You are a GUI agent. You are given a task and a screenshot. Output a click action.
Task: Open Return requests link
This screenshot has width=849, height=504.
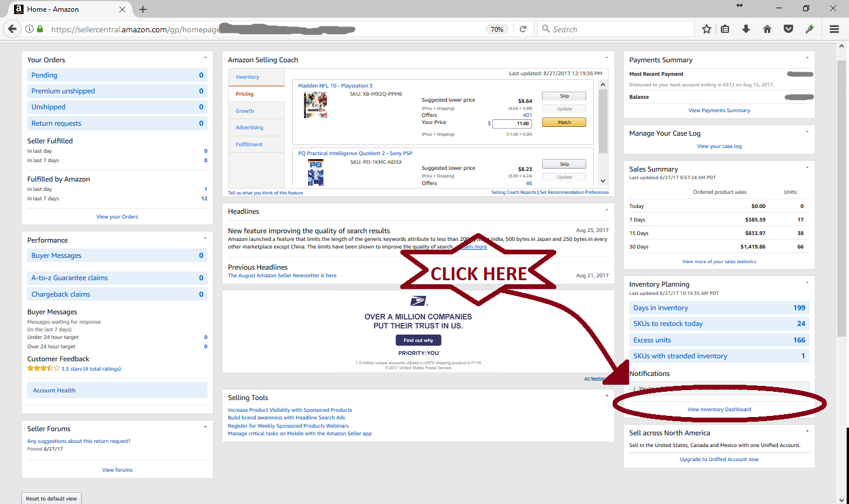point(117,123)
